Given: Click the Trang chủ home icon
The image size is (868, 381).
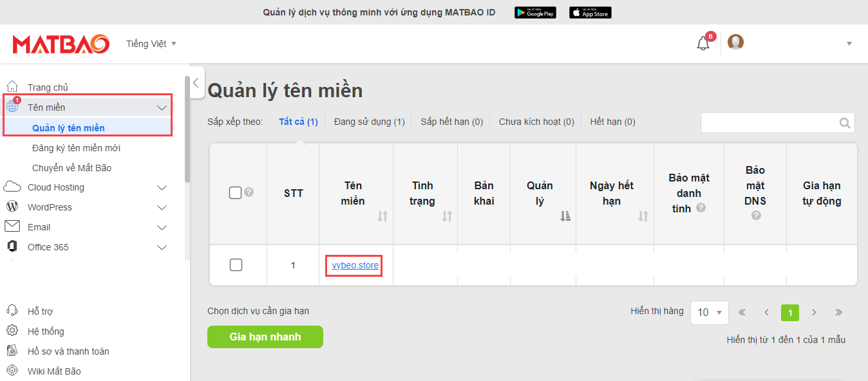Looking at the screenshot, I should pyautogui.click(x=12, y=87).
